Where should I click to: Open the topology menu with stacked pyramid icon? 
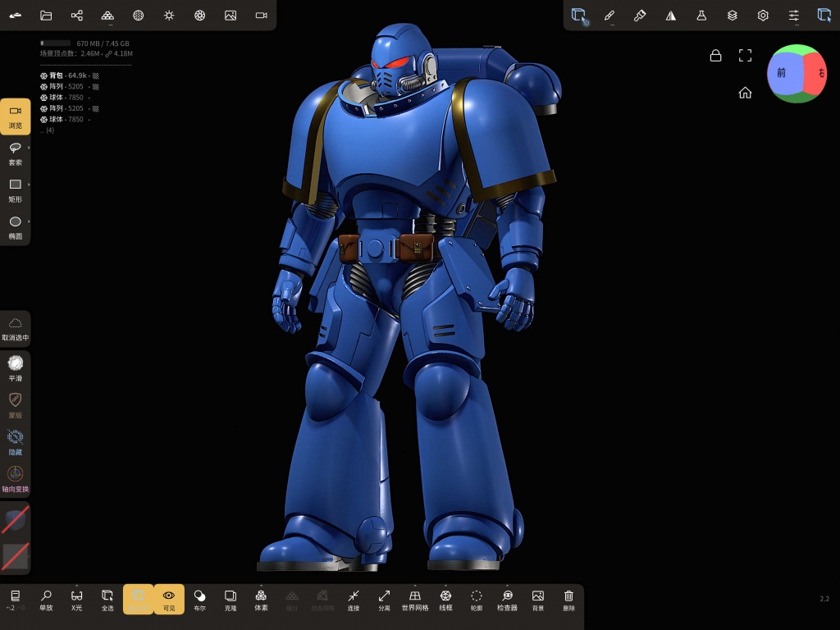point(107,16)
